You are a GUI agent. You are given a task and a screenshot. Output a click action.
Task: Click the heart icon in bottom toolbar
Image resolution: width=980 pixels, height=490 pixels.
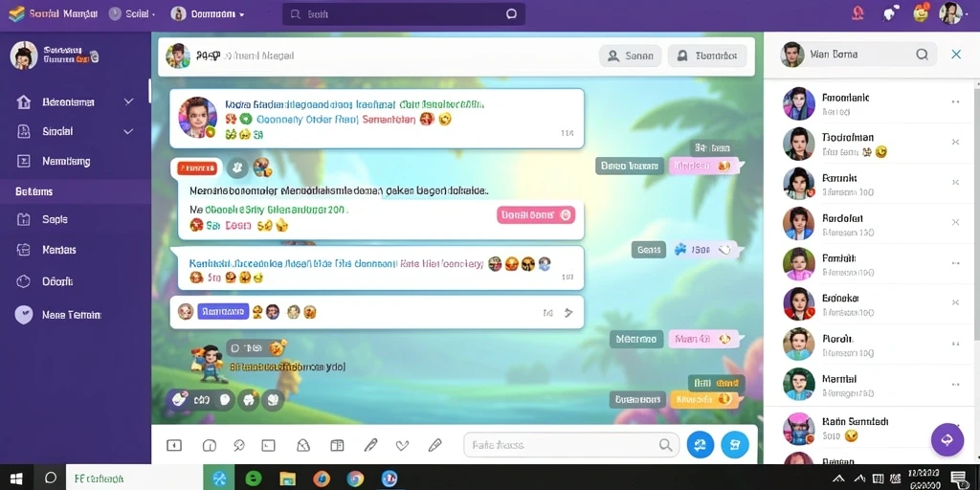click(403, 445)
